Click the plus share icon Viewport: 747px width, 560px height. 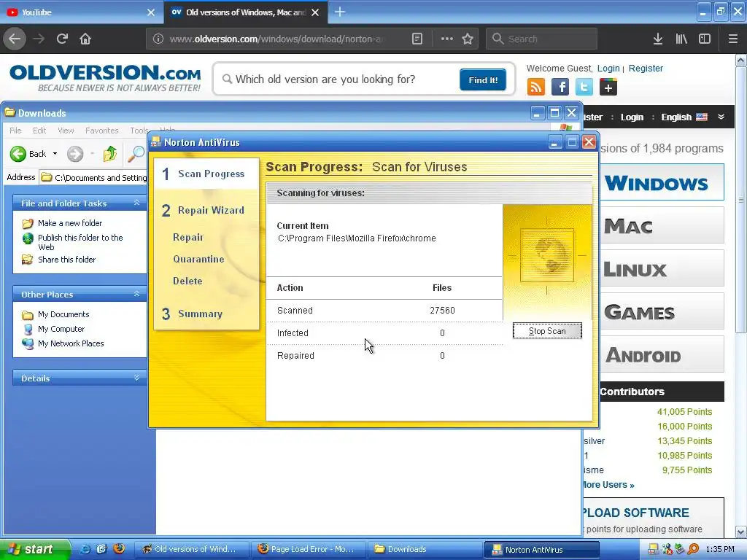pos(608,87)
